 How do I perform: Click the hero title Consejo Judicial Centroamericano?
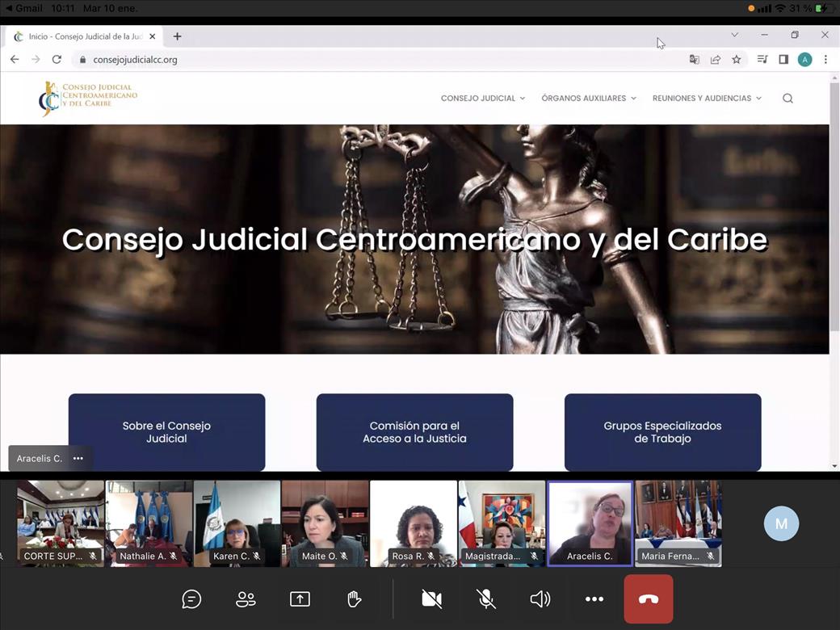tap(414, 239)
